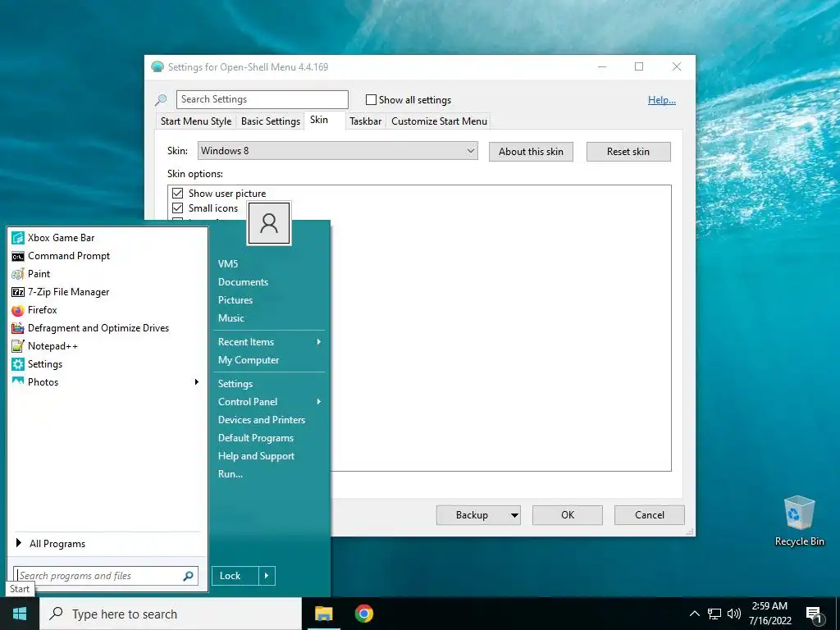Viewport: 840px width, 630px height.
Task: Uncheck Small icons option
Action: click(178, 208)
